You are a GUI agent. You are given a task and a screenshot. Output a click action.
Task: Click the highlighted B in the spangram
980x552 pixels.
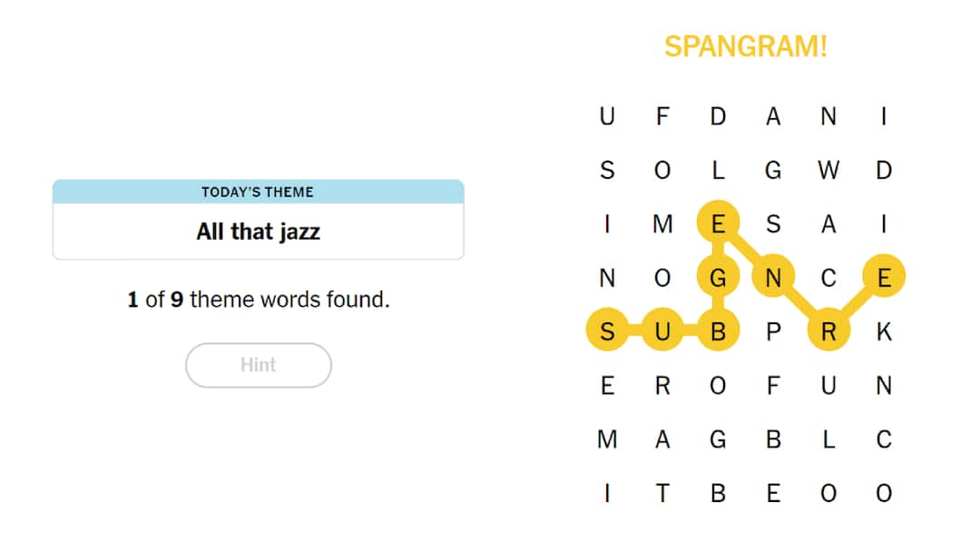pyautogui.click(x=718, y=331)
